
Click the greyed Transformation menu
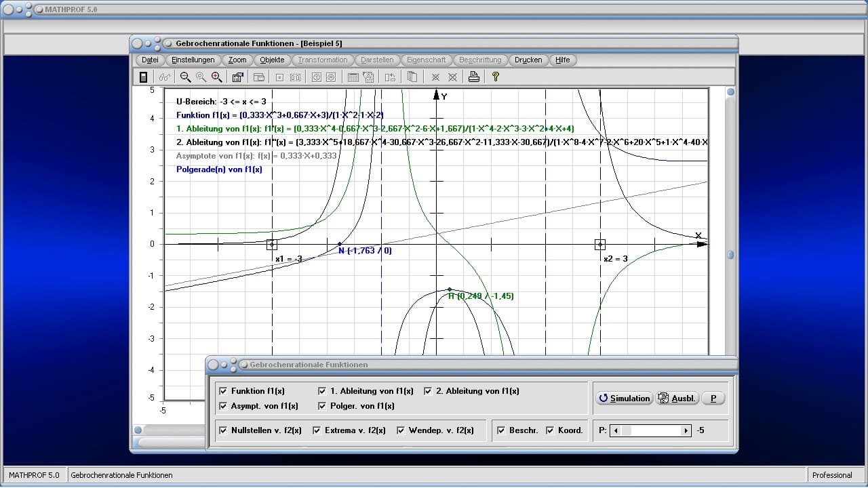click(323, 60)
